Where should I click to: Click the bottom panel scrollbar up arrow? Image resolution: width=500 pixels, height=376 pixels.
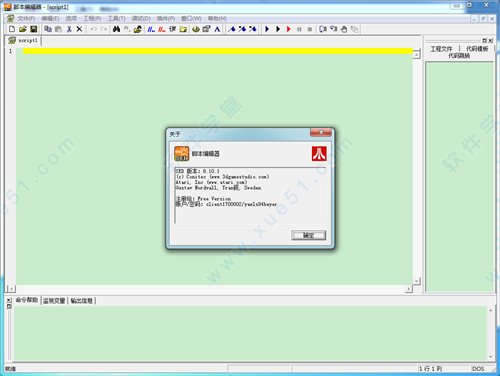pos(490,311)
